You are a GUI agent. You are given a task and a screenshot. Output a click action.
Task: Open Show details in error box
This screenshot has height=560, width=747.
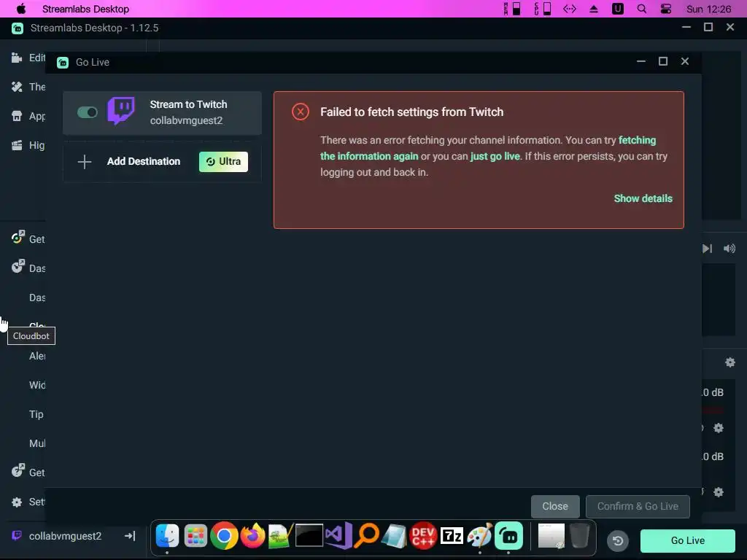[643, 198]
